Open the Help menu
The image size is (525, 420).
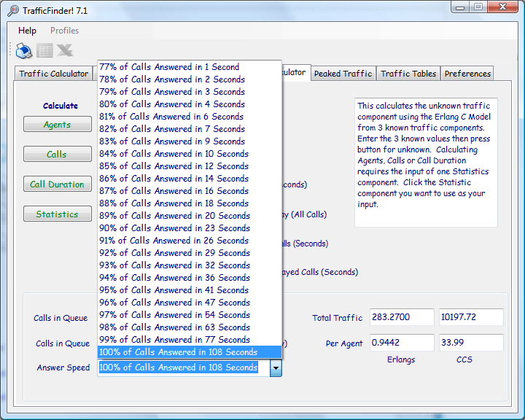coord(27,31)
